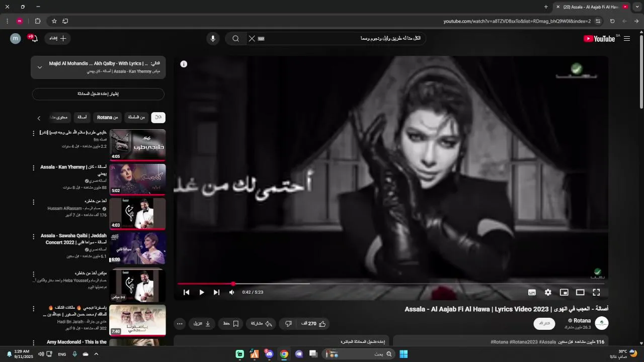This screenshot has height=362, width=644.
Task: Open more options for خليجي طرب video
Action: tap(34, 133)
